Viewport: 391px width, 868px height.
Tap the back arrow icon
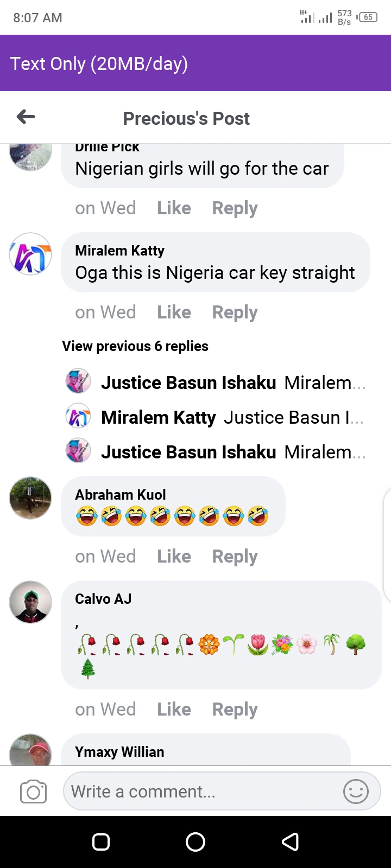pos(26,117)
